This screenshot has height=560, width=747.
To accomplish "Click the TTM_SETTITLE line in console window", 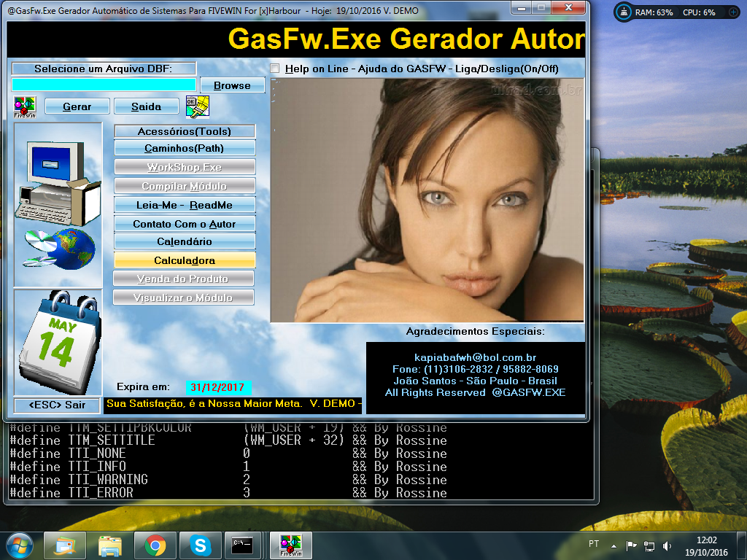I will [x=228, y=440].
